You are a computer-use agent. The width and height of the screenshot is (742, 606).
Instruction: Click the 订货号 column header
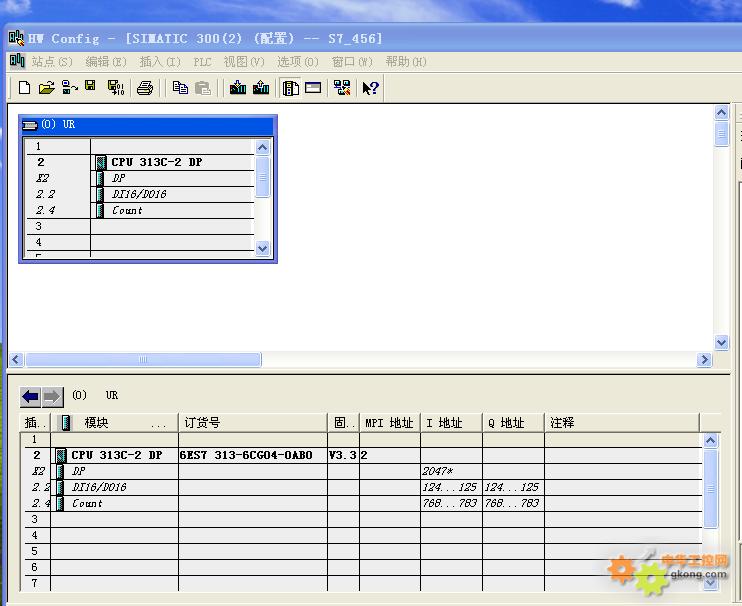(253, 422)
